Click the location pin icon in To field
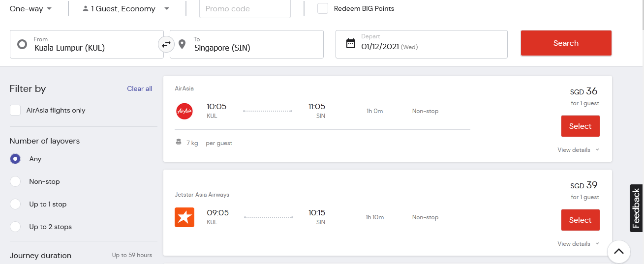 coord(182,44)
